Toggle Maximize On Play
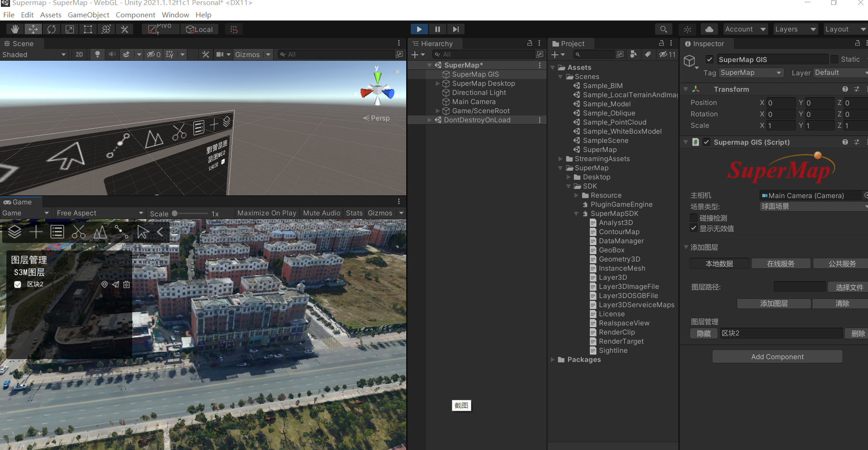This screenshot has height=450, width=868. tap(267, 213)
